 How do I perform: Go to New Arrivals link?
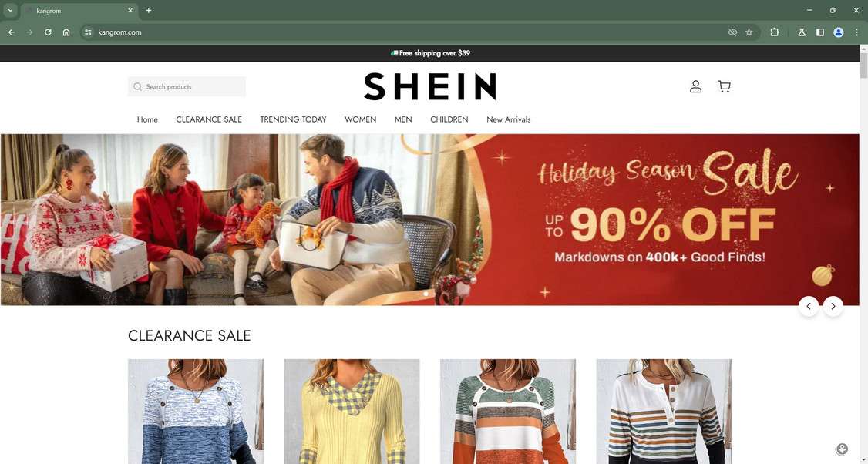pyautogui.click(x=508, y=119)
